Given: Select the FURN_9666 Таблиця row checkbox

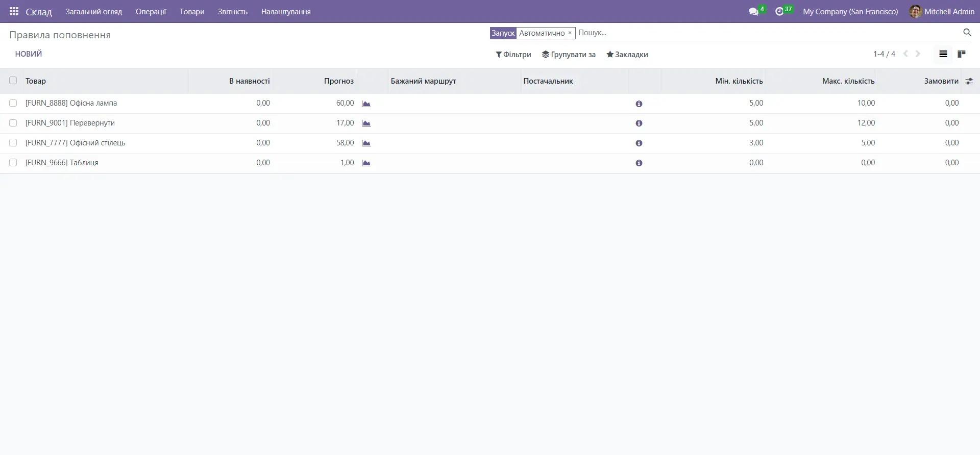Looking at the screenshot, I should tap(13, 163).
